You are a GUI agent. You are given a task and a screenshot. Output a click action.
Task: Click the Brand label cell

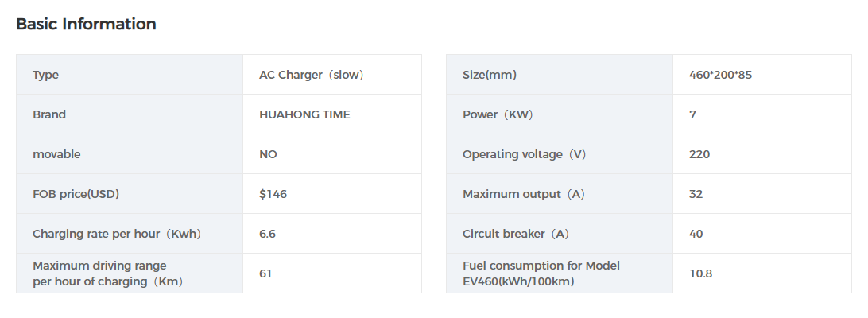point(49,114)
